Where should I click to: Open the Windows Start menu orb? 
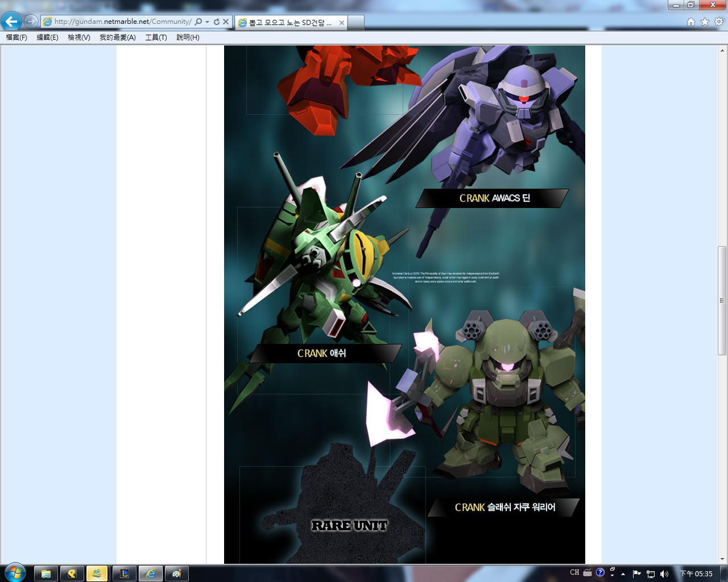point(15,573)
